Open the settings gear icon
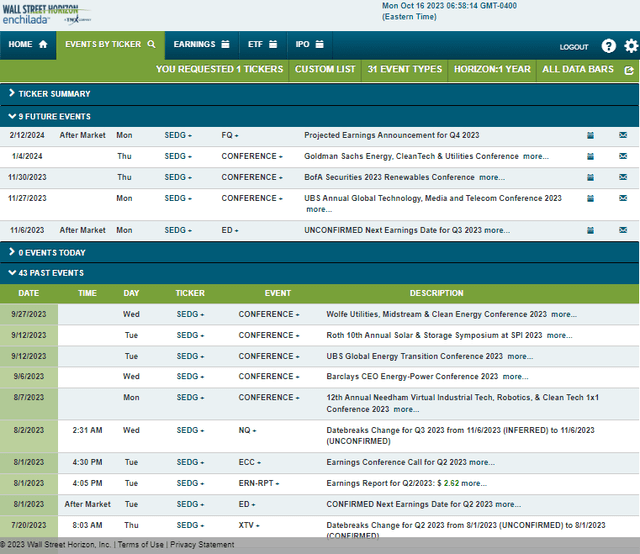 click(631, 46)
